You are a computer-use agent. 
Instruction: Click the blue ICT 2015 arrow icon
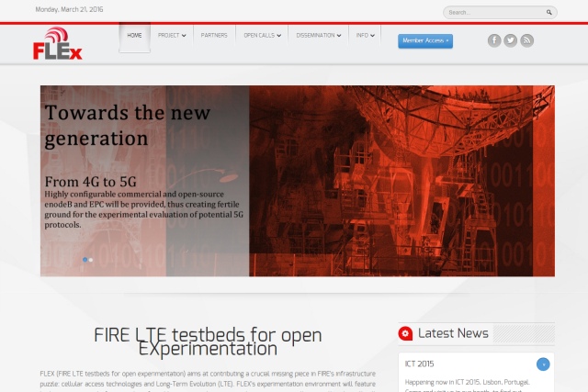click(543, 364)
